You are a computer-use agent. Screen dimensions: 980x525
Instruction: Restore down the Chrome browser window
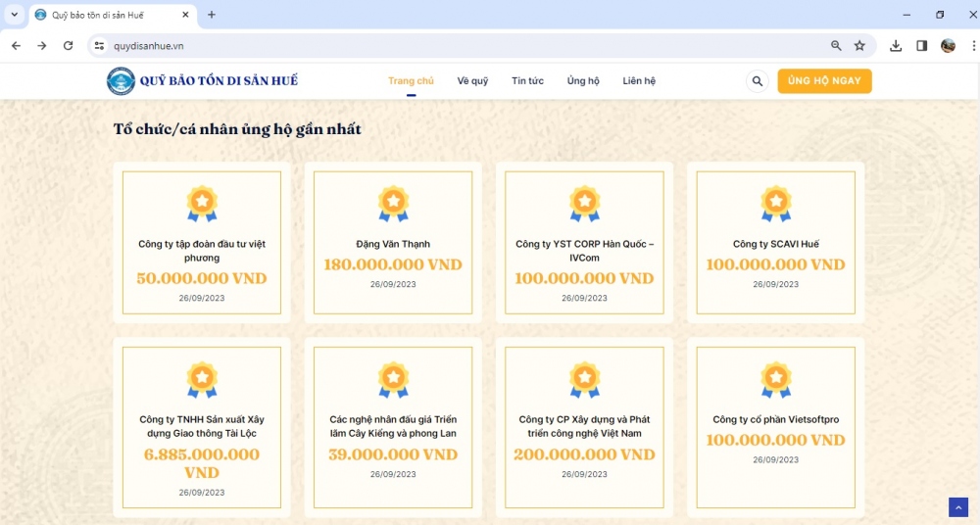(940, 15)
